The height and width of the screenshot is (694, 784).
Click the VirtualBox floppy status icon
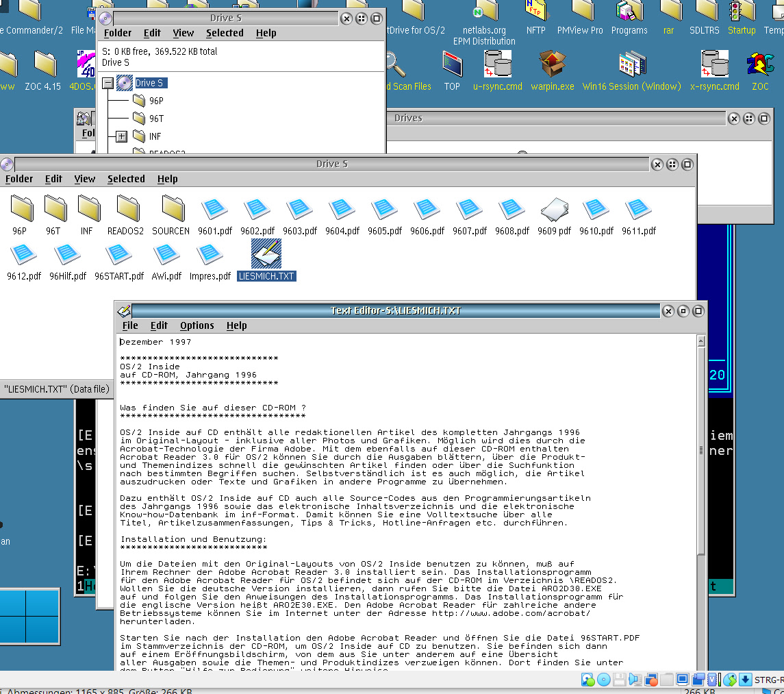pyautogui.click(x=620, y=680)
